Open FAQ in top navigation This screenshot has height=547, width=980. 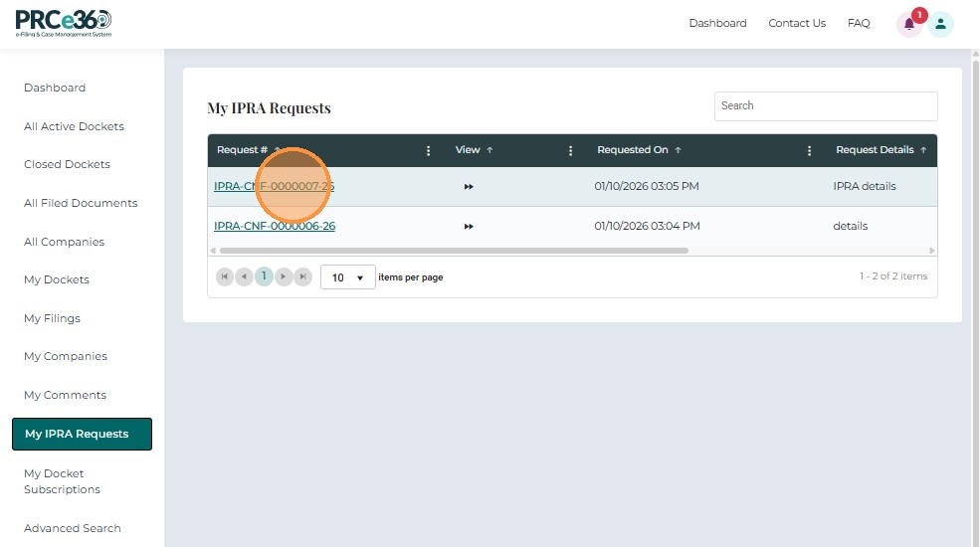859,23
